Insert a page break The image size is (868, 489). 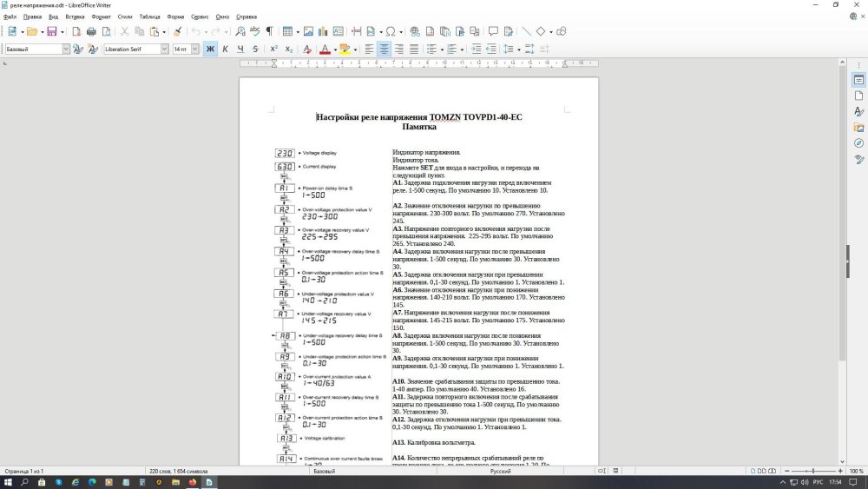pyautogui.click(x=356, y=31)
